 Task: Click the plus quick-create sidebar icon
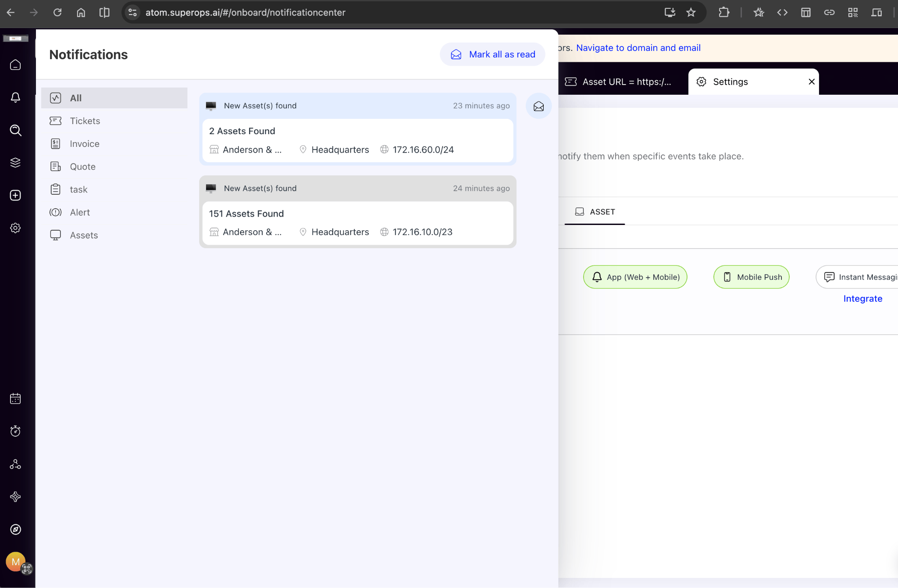click(x=15, y=195)
